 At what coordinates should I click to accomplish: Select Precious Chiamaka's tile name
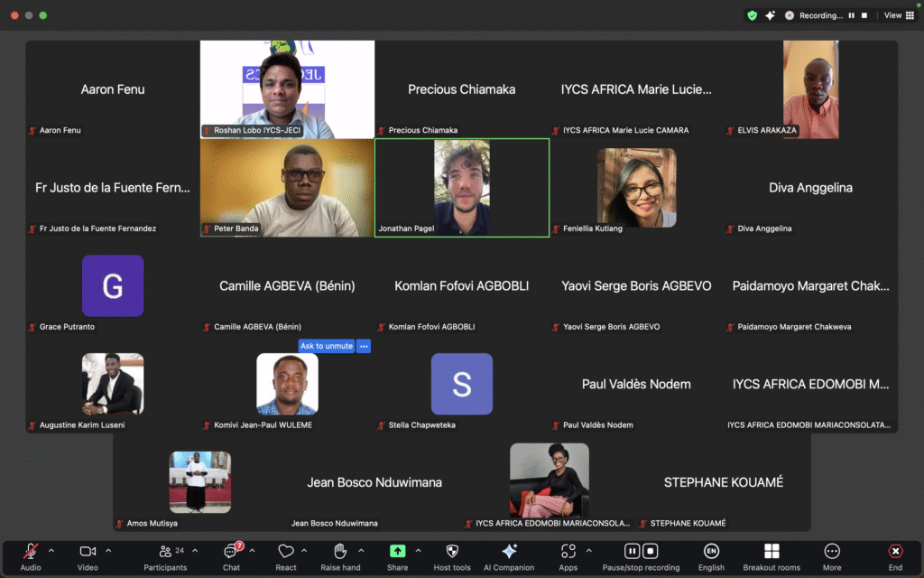[x=461, y=89]
